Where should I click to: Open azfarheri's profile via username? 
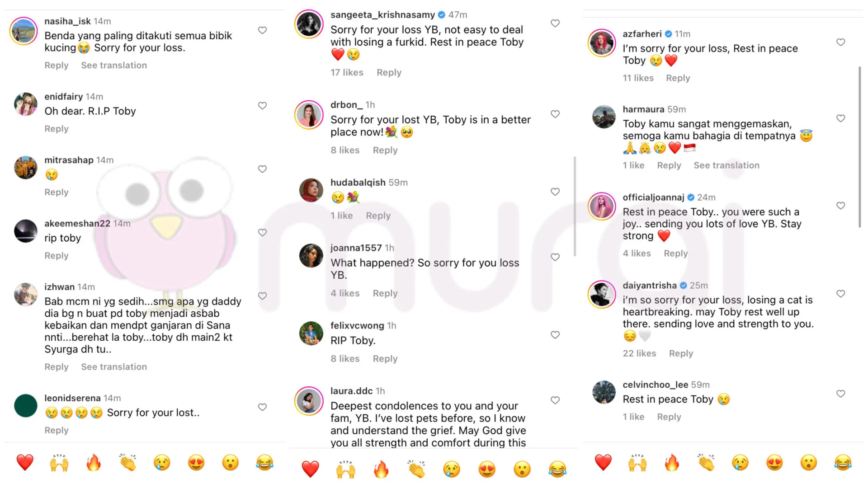coord(642,34)
